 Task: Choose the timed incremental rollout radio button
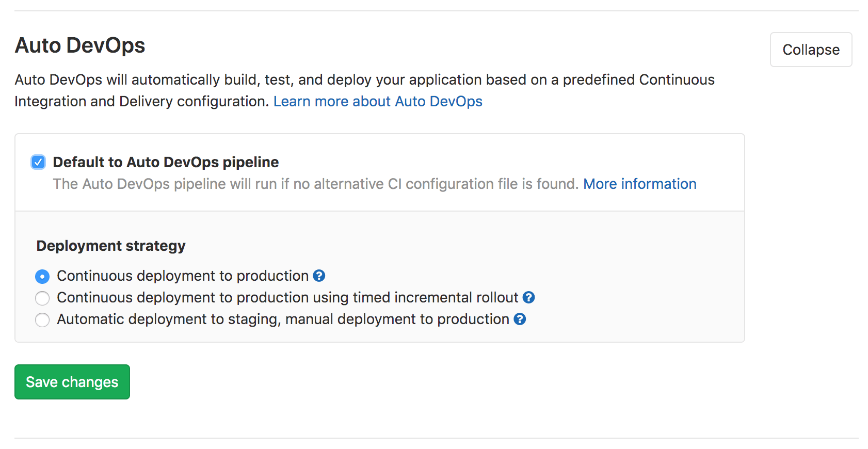(42, 298)
